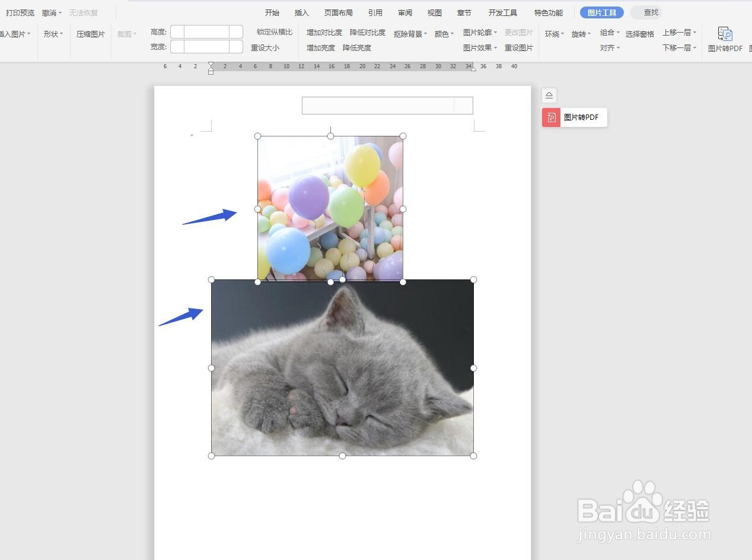Click 降低亮度
The width and height of the screenshot is (752, 560).
tap(357, 47)
